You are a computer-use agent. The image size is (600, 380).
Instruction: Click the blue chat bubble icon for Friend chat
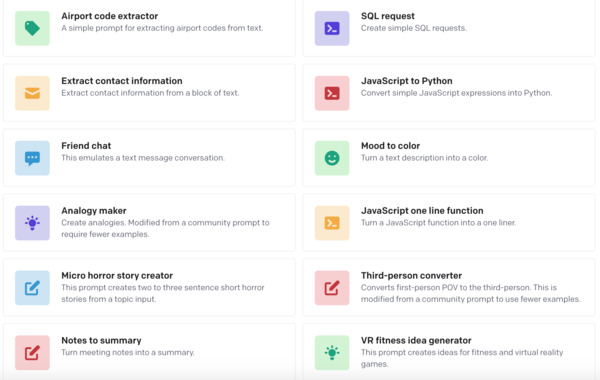32,158
